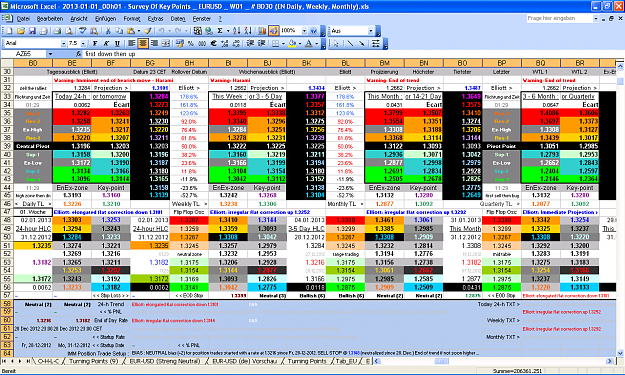
Task: Toggle the Drawing toolbar icon
Action: [x=273, y=31]
